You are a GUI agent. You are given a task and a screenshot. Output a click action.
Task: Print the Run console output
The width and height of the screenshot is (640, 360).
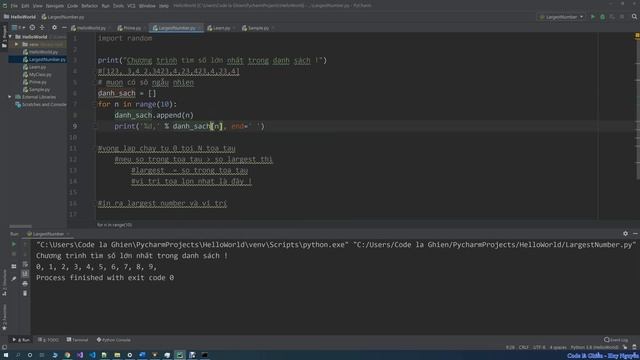point(25,283)
